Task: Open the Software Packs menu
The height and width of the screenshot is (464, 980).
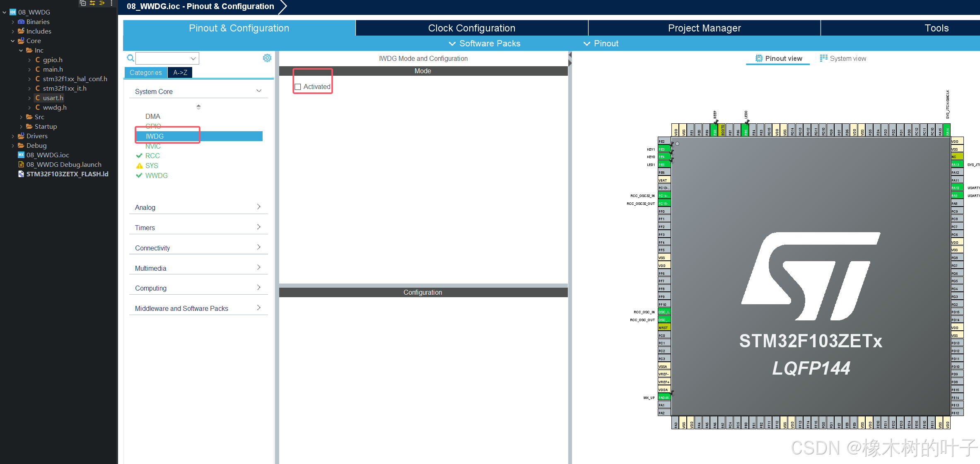Action: [485, 43]
